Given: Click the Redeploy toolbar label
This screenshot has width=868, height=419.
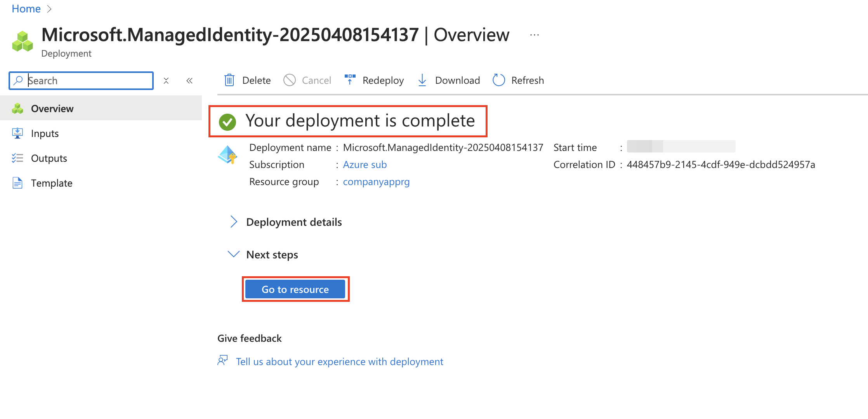Looking at the screenshot, I should 383,80.
